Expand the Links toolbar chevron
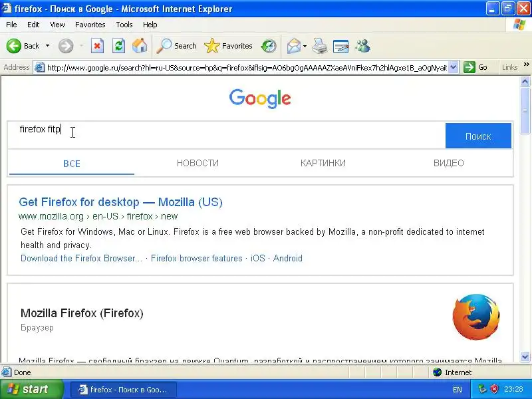The height and width of the screenshot is (399, 532). coord(526,65)
